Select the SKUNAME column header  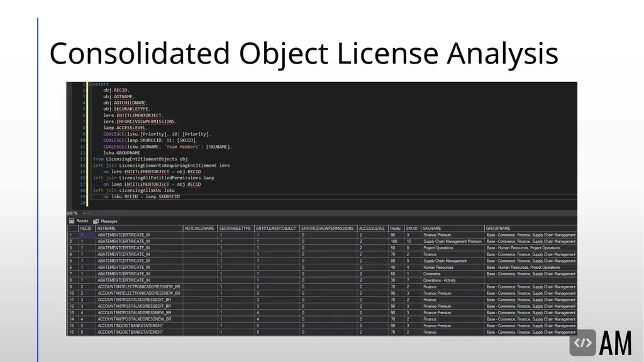click(453, 229)
